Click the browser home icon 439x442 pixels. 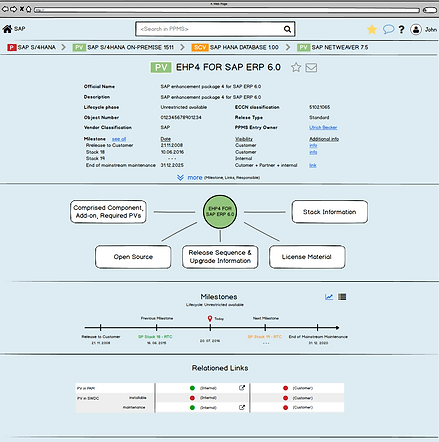(x=29, y=9)
